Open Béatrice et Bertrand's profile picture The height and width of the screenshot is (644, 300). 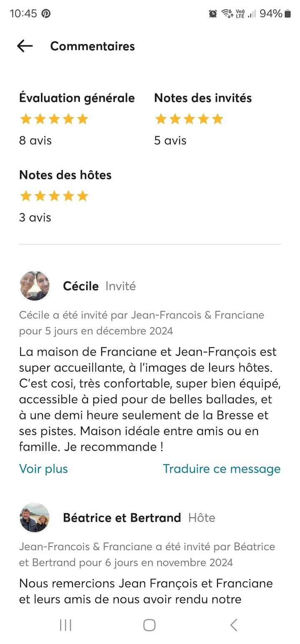point(35,518)
